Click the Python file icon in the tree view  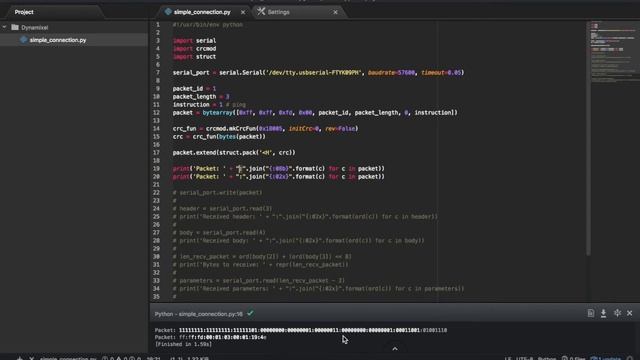tap(24, 40)
